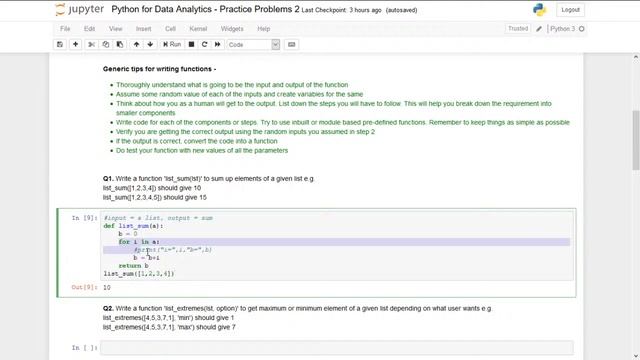Click the 'b = b+i' code line
This screenshot has width=640, height=360.
pos(147,258)
